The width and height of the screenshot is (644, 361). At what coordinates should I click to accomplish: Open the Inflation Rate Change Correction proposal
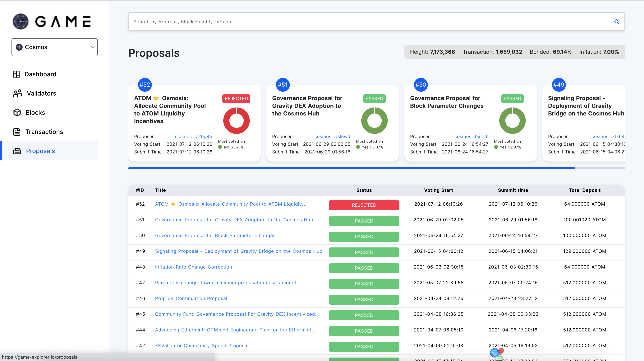coord(193,267)
